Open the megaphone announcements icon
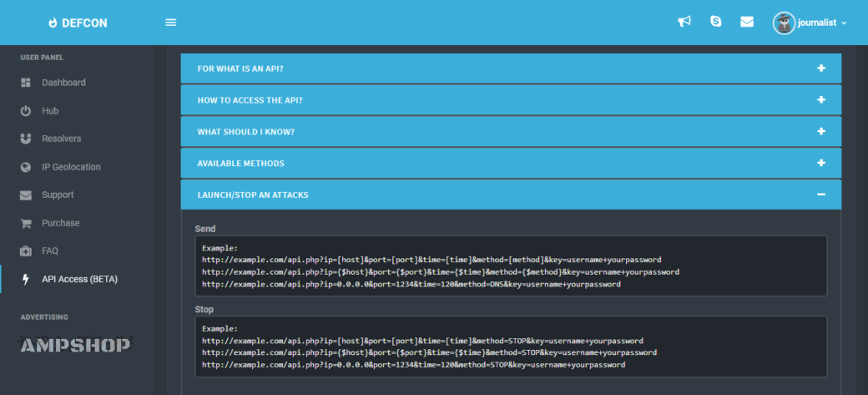 684,22
